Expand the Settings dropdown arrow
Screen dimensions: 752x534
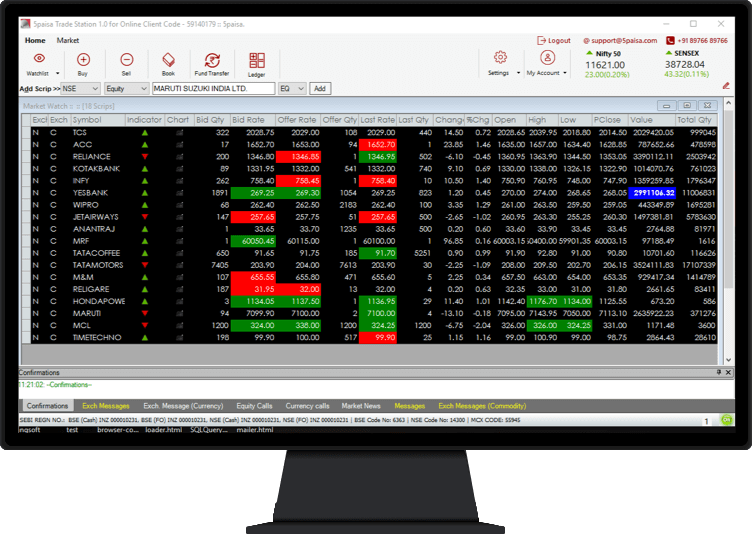point(518,73)
